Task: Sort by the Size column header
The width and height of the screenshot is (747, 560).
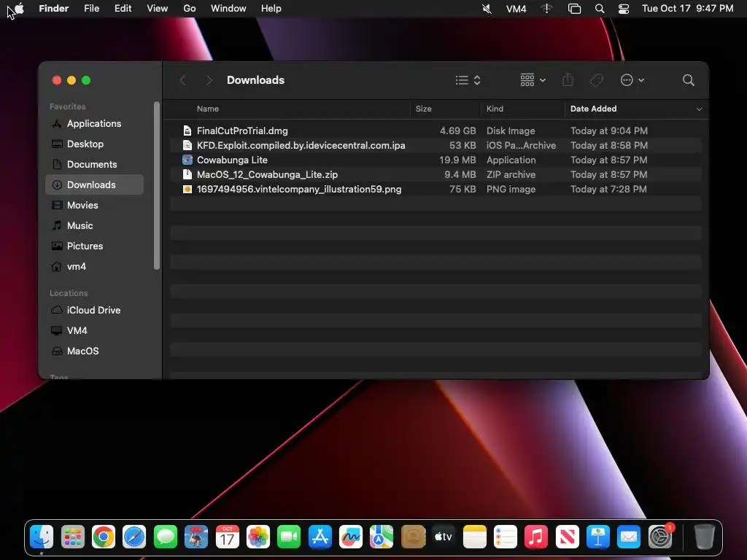Action: pyautogui.click(x=423, y=109)
